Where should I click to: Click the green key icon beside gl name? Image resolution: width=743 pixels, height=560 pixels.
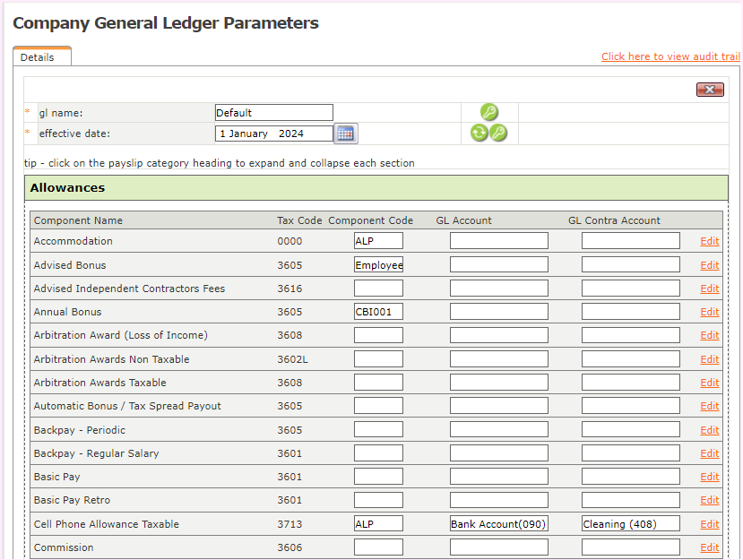pos(488,112)
